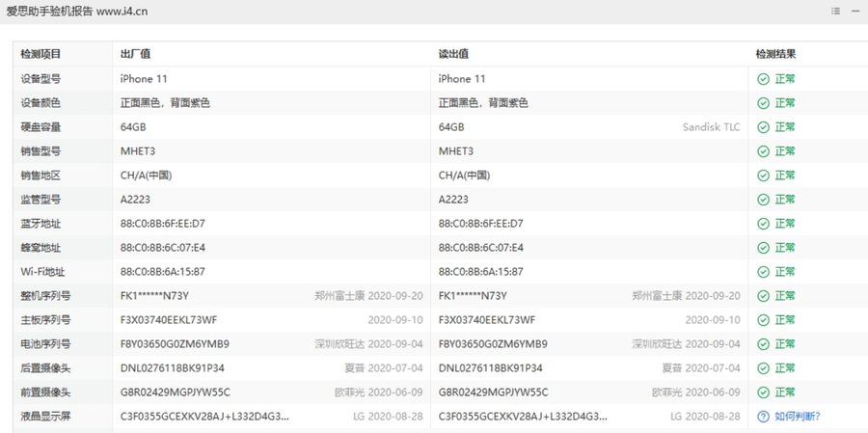
Task: Click the green check icon in 前置摄像头 row
Action: click(x=764, y=392)
